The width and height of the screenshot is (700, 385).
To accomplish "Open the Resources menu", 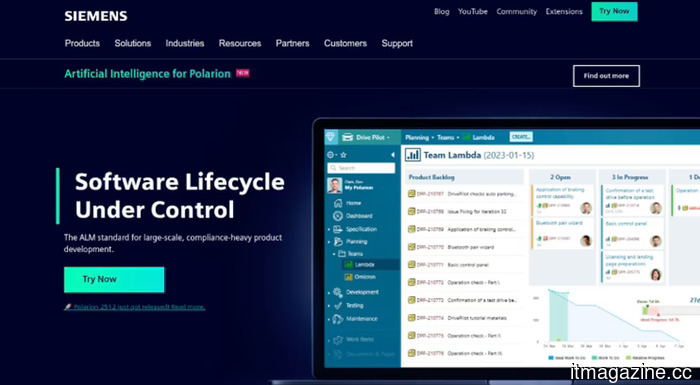I will tap(240, 43).
